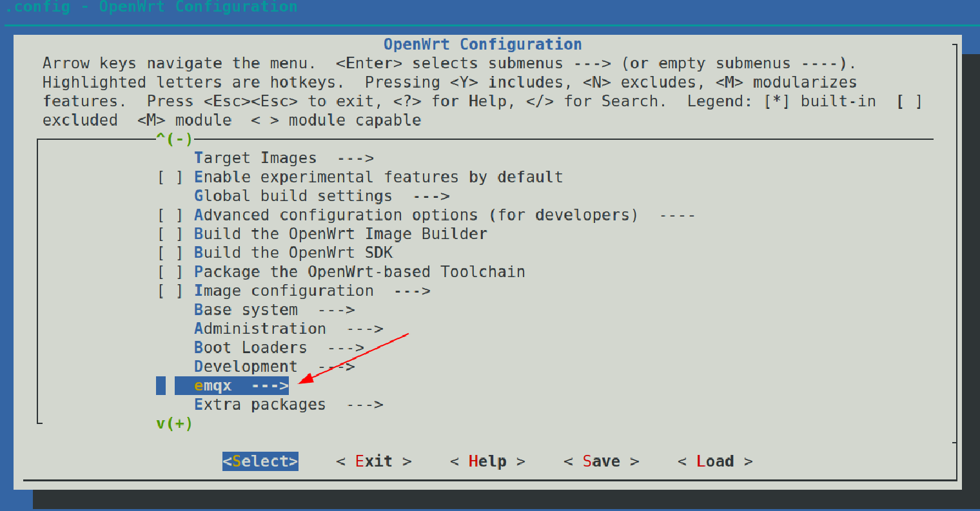Image resolution: width=980 pixels, height=511 pixels.
Task: Open the Base system submenu
Action: [x=275, y=310]
